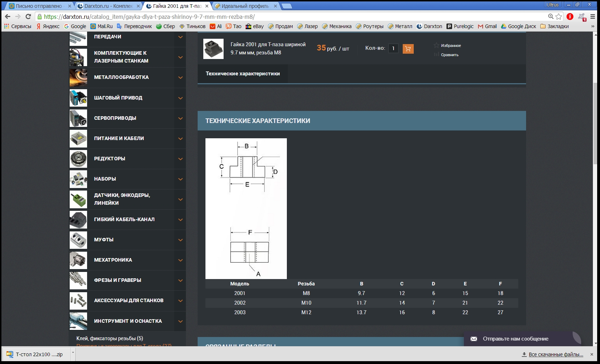Viewport: 600px width, 364px height.
Task: Open the Переводчик bookmark
Action: [134, 26]
